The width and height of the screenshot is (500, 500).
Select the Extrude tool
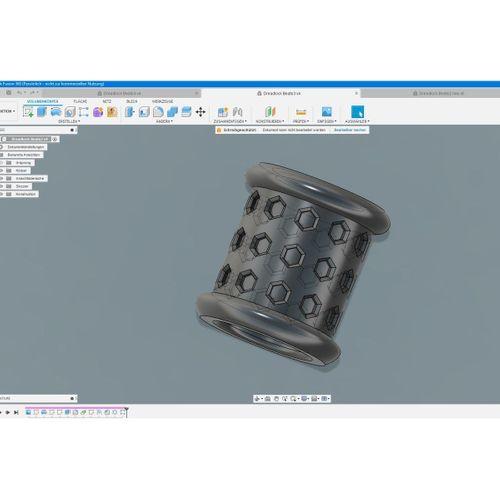(42, 112)
